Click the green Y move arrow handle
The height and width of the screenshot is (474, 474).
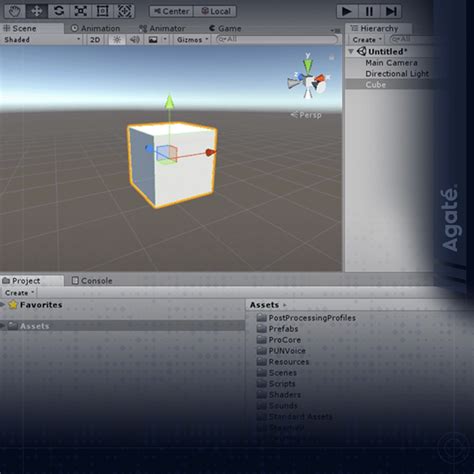pyautogui.click(x=169, y=102)
